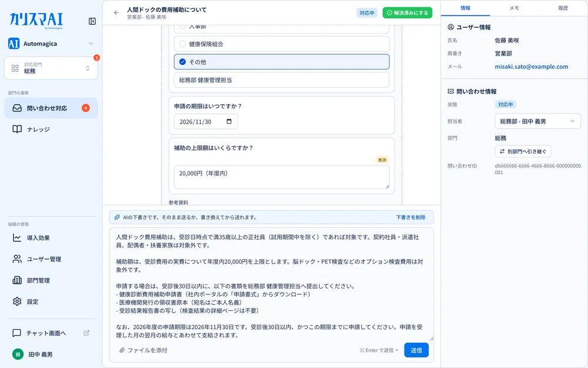Click the 問い合わせID value text
This screenshot has height=368, width=588.
pos(538,169)
